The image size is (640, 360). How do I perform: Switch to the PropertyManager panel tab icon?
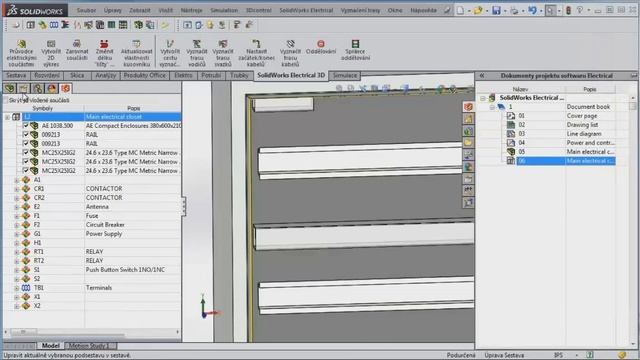tap(23, 88)
